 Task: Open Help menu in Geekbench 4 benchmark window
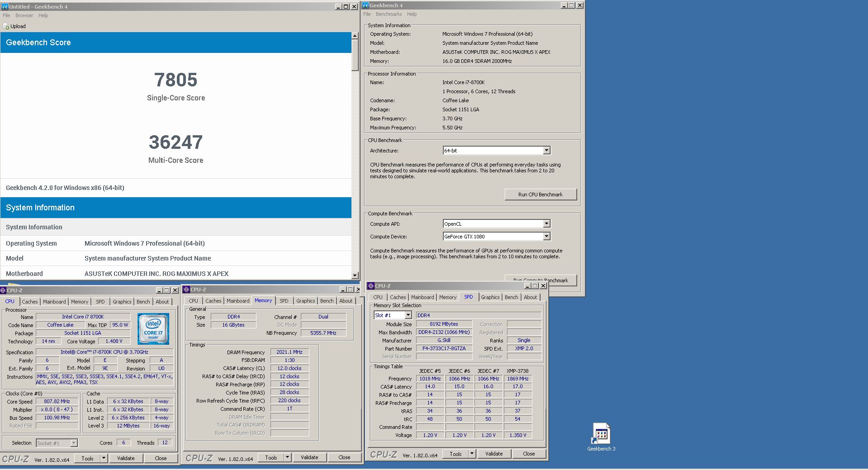pyautogui.click(x=412, y=14)
